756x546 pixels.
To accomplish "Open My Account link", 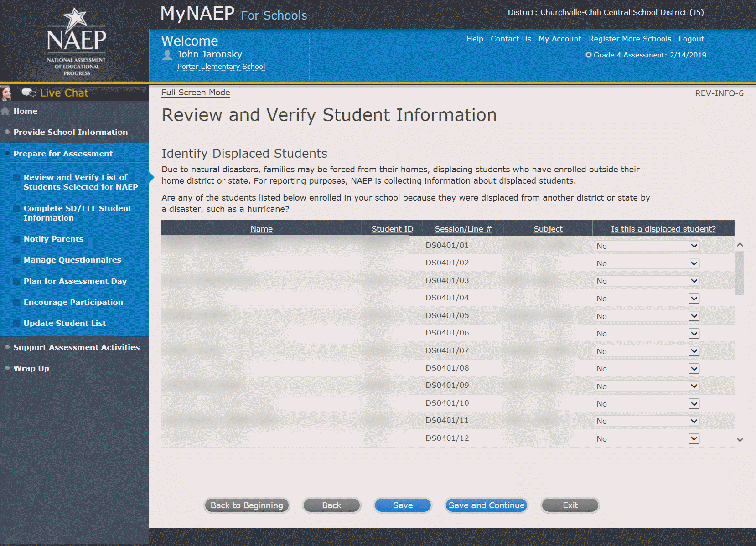I will (560, 39).
